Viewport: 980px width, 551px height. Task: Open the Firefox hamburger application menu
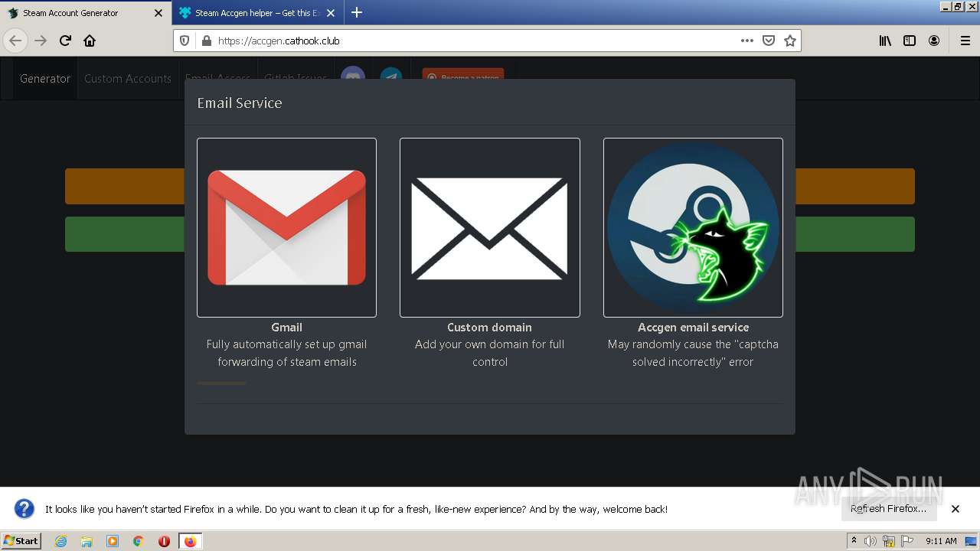(x=965, y=41)
